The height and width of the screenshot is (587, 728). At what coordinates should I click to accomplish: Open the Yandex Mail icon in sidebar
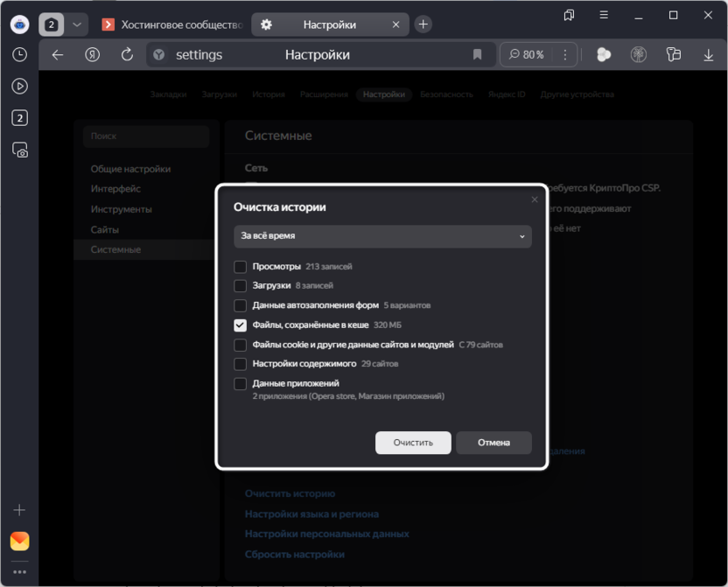[19, 541]
